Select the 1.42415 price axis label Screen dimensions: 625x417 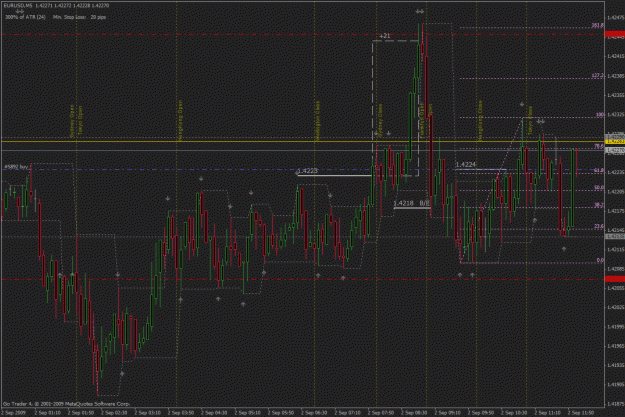pos(616,56)
